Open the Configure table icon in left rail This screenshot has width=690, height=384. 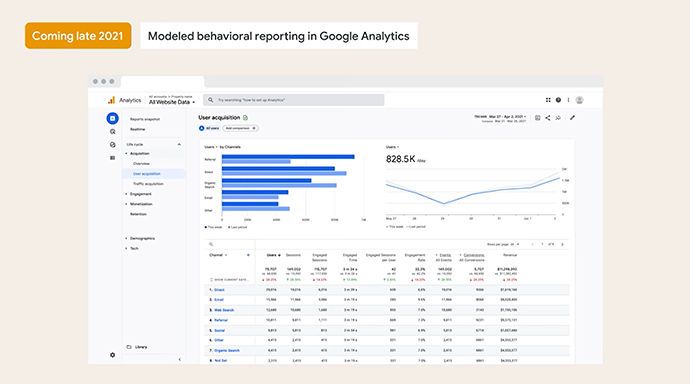(x=113, y=157)
